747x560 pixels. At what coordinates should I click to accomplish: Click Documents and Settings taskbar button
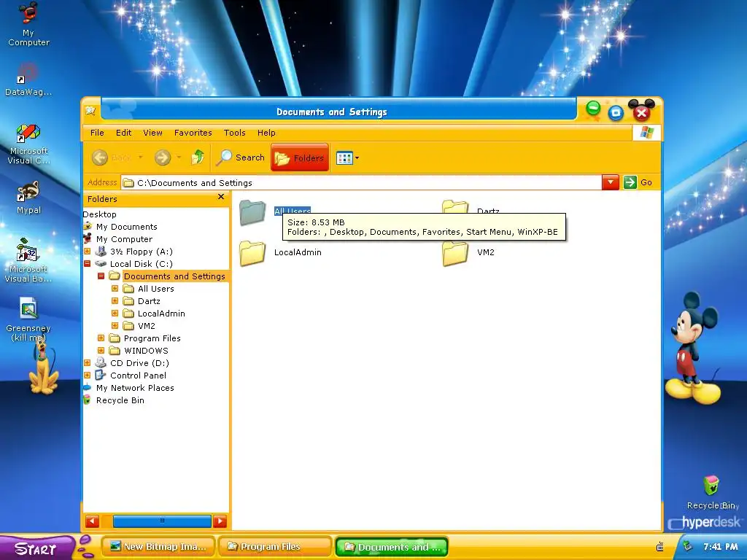(392, 547)
